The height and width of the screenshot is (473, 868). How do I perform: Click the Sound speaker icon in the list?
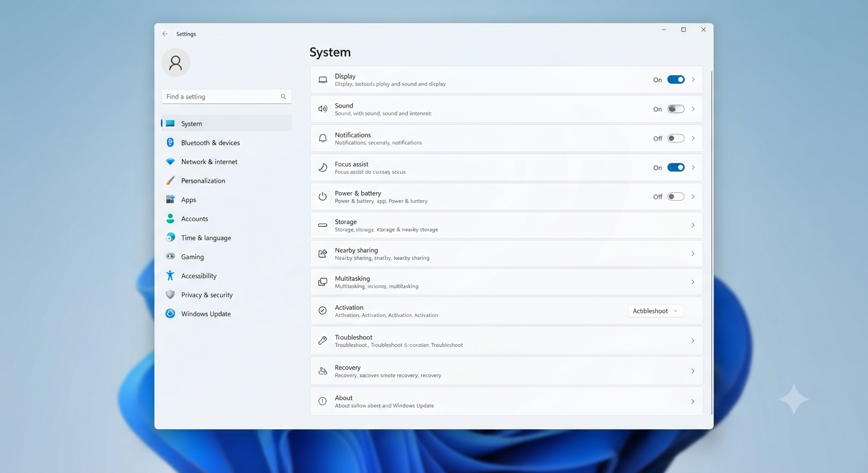[322, 109]
